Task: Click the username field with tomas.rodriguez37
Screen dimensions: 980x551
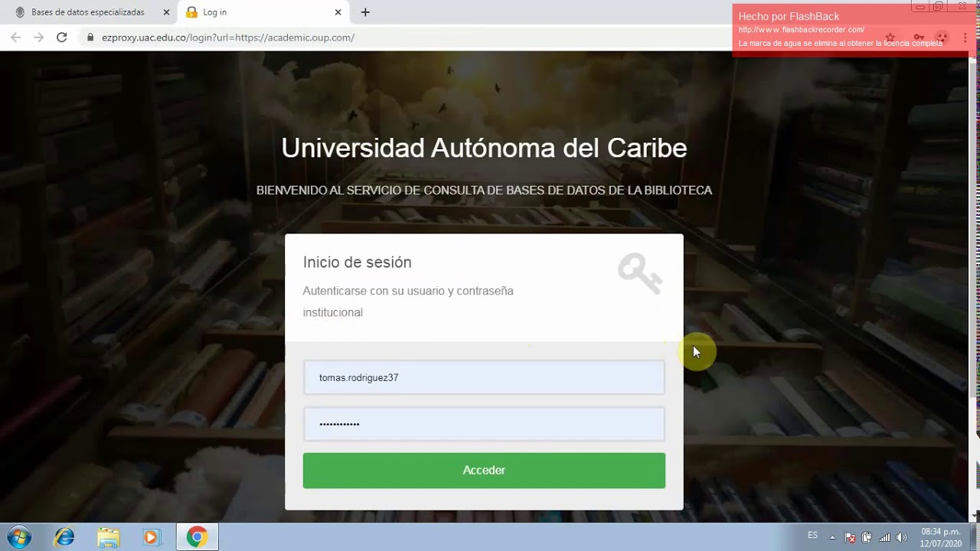Action: 484,377
